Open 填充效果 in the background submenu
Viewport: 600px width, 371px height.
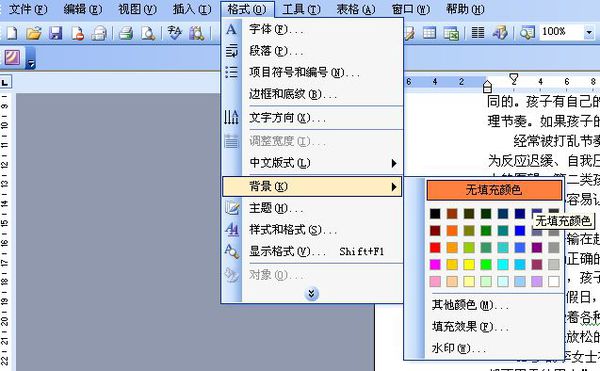pyautogui.click(x=470, y=327)
